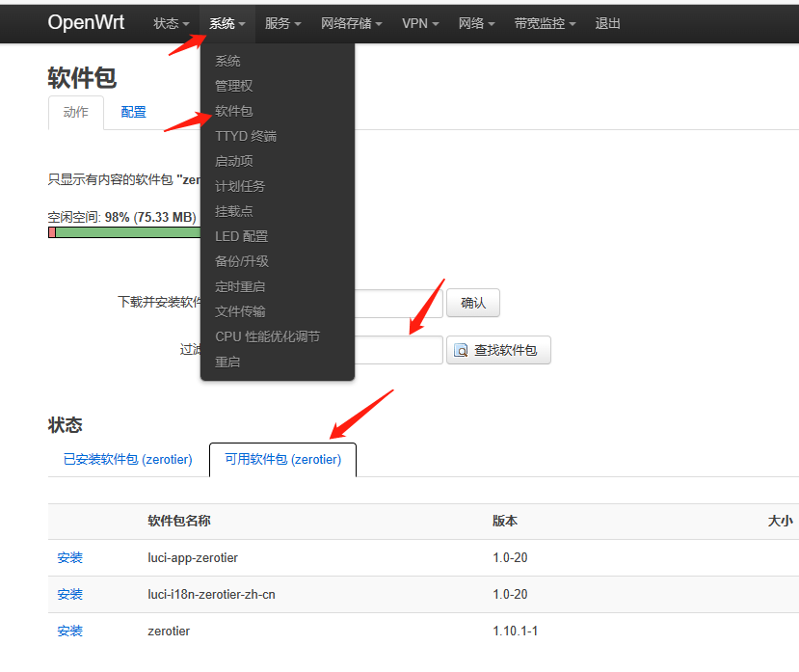799x672 pixels.
Task: Click 退出 to log out
Action: coord(608,23)
